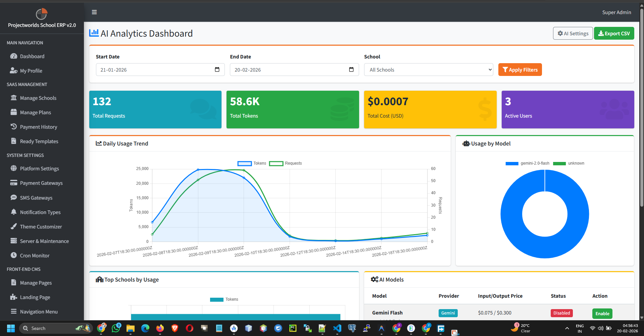Click the Cron Monitor clock icon
The height and width of the screenshot is (336, 644).
[13, 255]
